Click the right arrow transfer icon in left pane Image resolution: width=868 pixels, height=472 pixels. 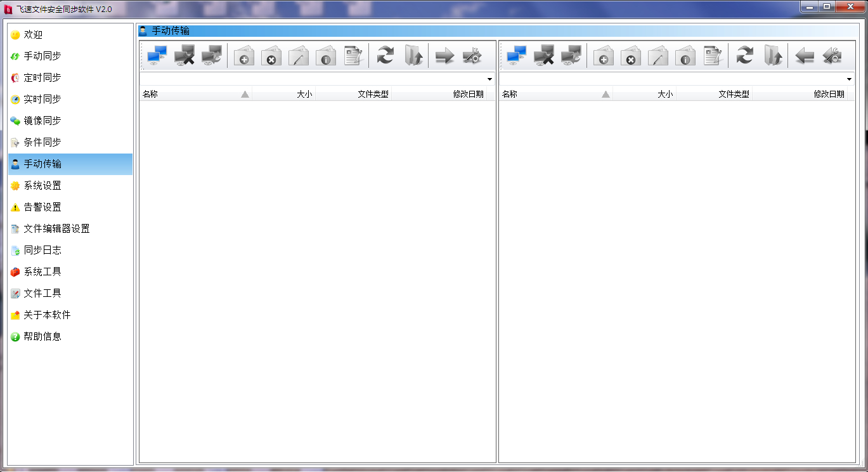444,56
